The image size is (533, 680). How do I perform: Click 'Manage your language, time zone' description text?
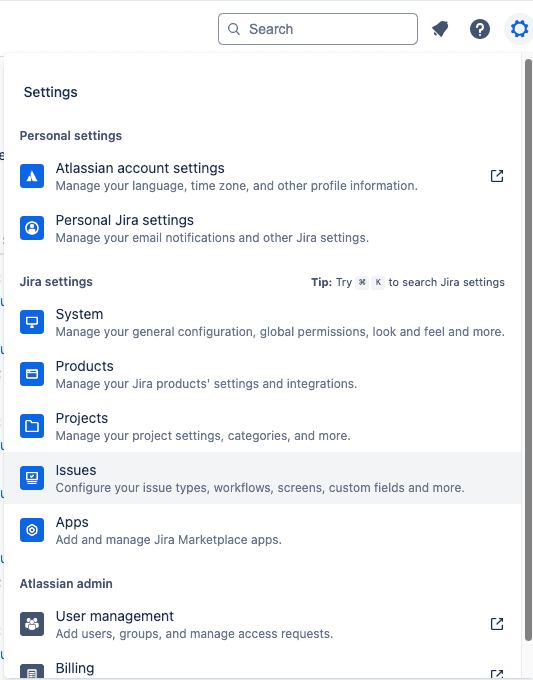236,186
